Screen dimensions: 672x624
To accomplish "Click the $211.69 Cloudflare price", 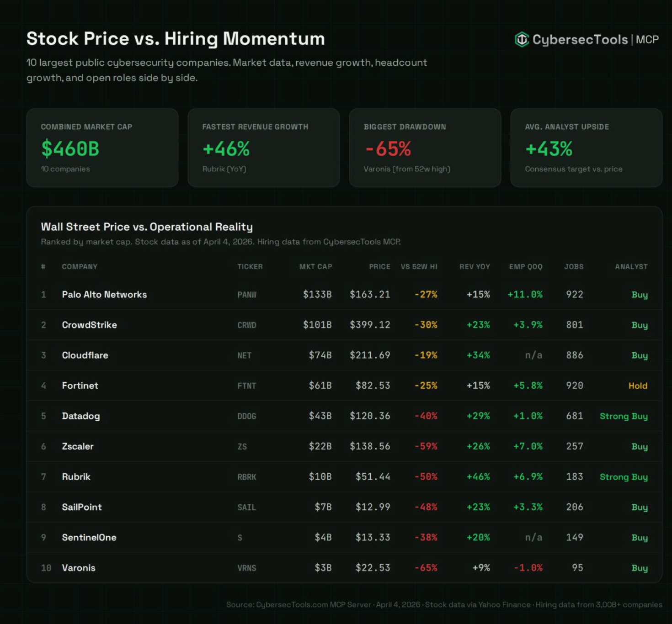I will [x=370, y=355].
